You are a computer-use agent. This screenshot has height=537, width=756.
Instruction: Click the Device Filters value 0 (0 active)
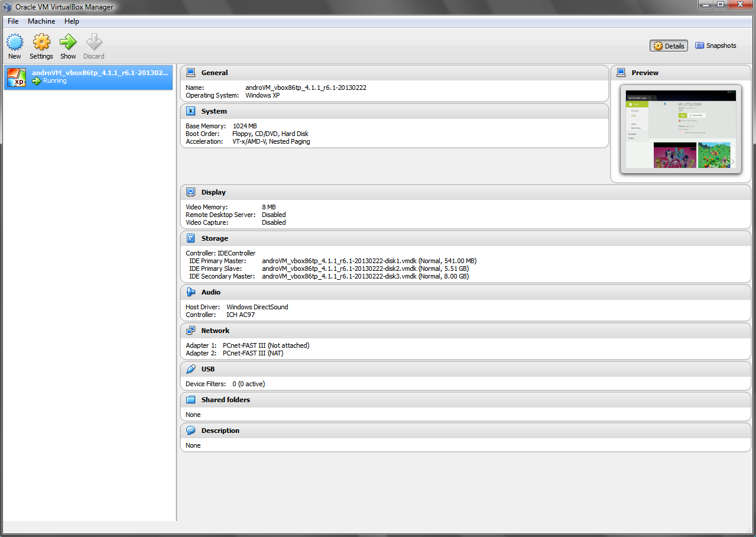click(x=249, y=384)
